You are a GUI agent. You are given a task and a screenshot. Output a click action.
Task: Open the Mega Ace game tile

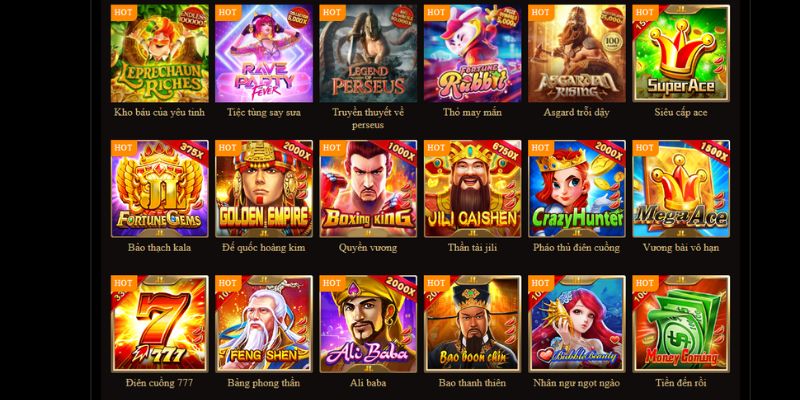click(681, 189)
